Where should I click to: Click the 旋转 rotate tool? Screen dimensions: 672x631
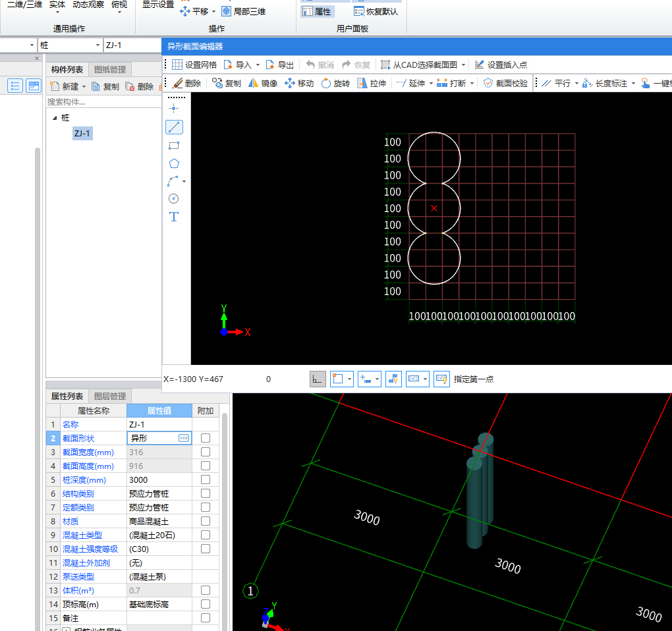(335, 83)
